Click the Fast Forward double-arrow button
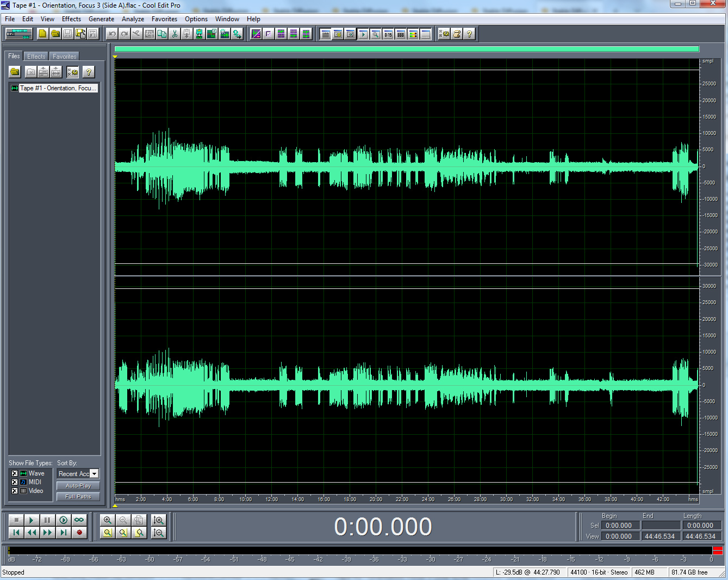This screenshot has height=580, width=728. pyautogui.click(x=47, y=533)
